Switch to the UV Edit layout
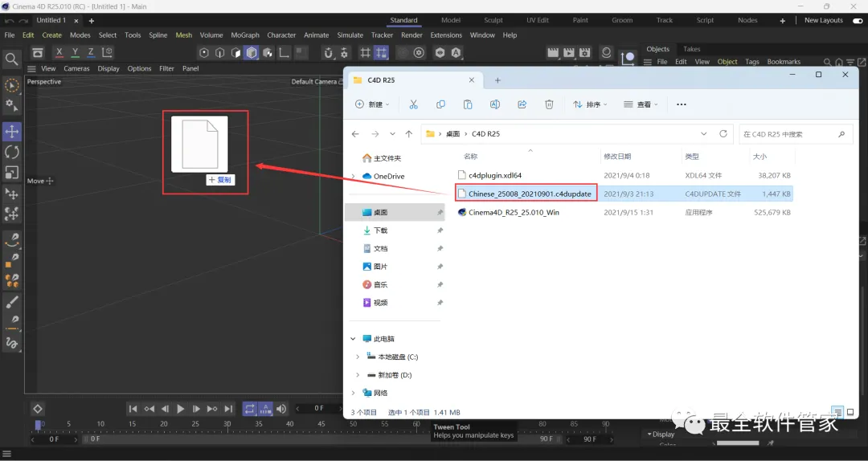The image size is (868, 461). click(538, 20)
